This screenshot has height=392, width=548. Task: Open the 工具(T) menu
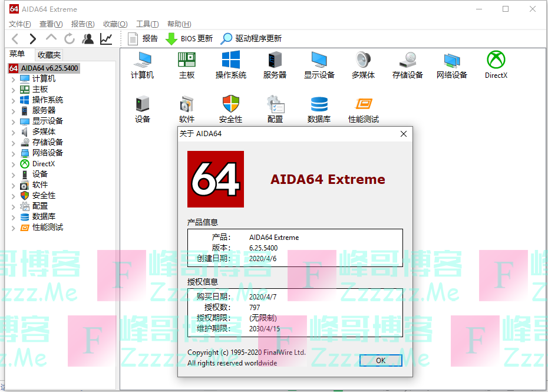coord(147,24)
